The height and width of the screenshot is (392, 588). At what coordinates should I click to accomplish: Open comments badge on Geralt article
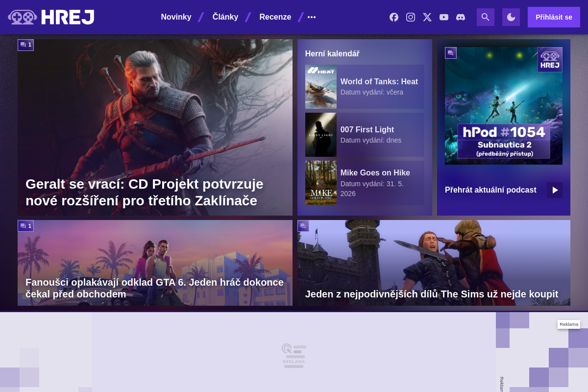(26, 45)
